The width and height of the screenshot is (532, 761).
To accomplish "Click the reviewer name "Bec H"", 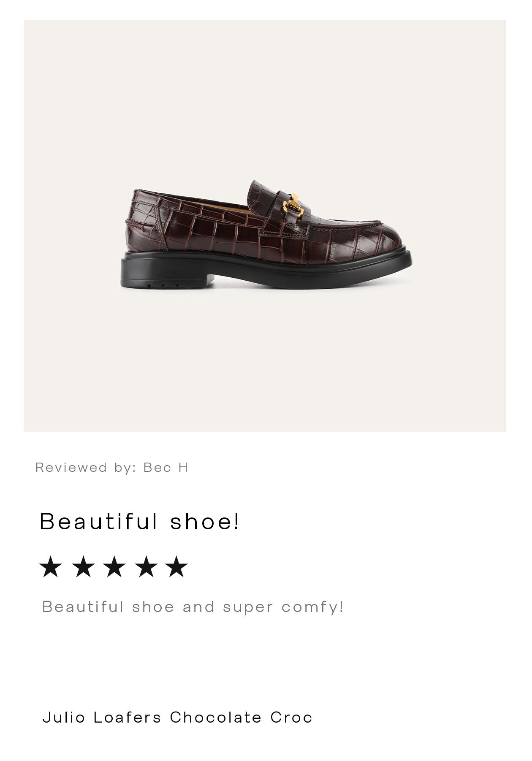I will point(166,467).
